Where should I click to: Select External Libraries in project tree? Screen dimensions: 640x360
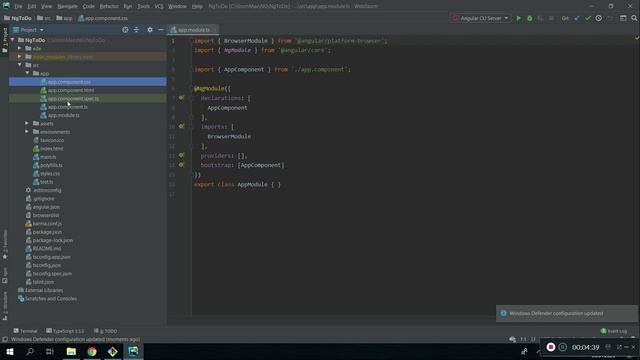[x=44, y=290]
